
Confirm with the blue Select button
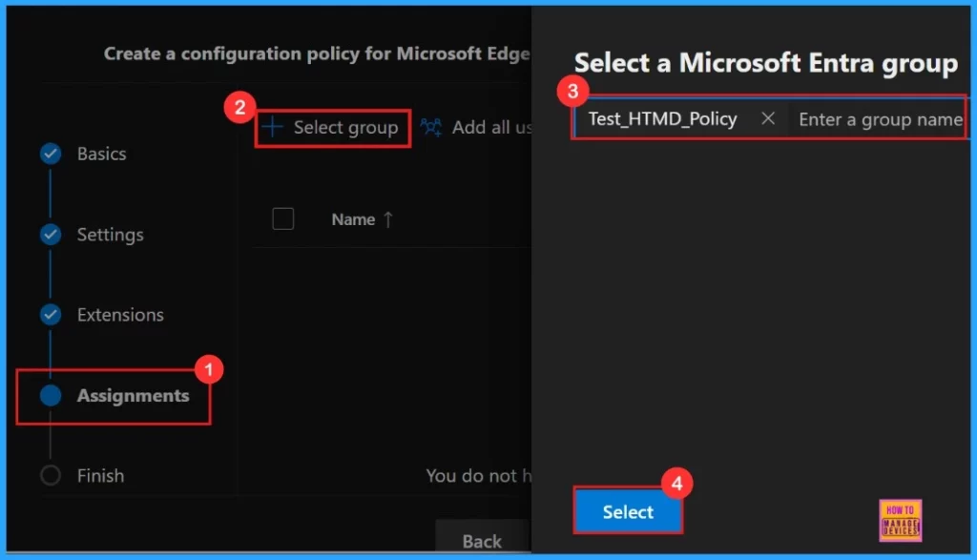tap(628, 511)
